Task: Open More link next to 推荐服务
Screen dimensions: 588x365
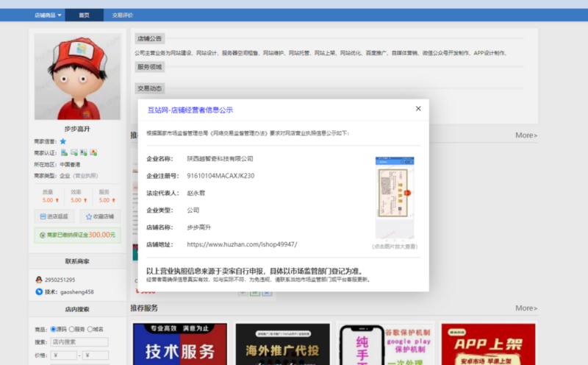Action: pyautogui.click(x=526, y=308)
